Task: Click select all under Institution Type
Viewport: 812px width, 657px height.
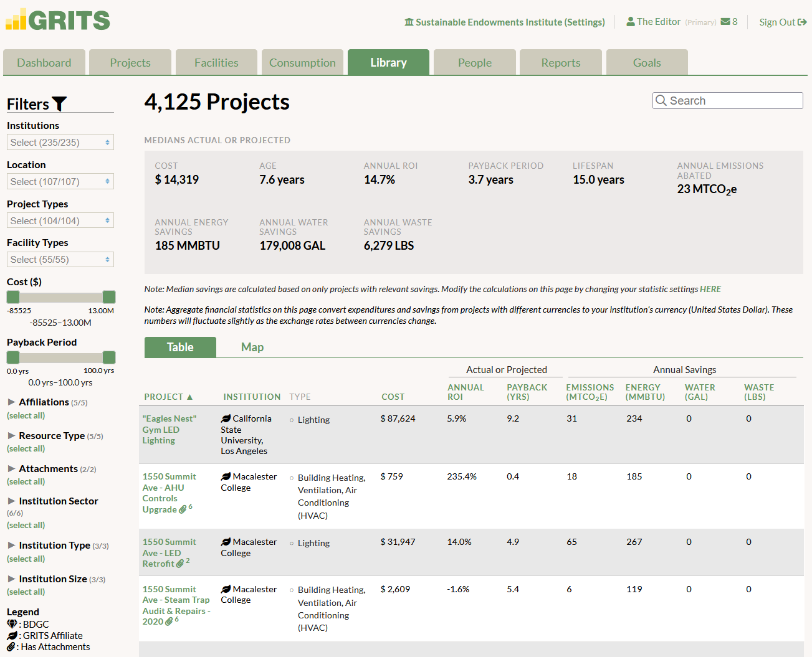Action: (x=26, y=559)
